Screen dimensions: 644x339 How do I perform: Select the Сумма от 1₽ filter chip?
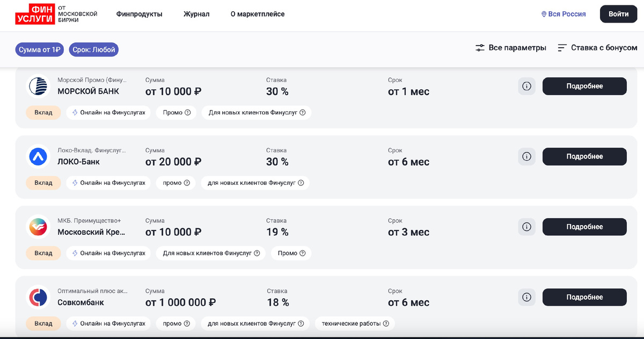(40, 49)
